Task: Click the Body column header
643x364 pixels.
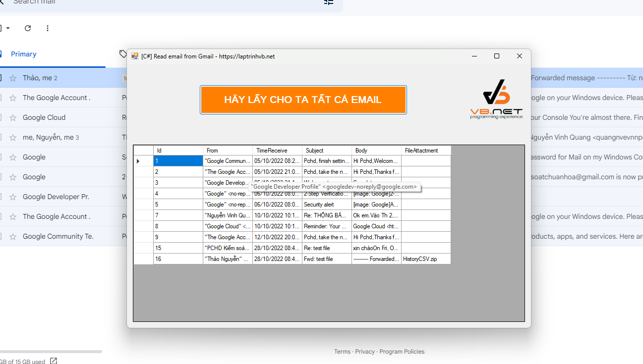Action: point(376,150)
